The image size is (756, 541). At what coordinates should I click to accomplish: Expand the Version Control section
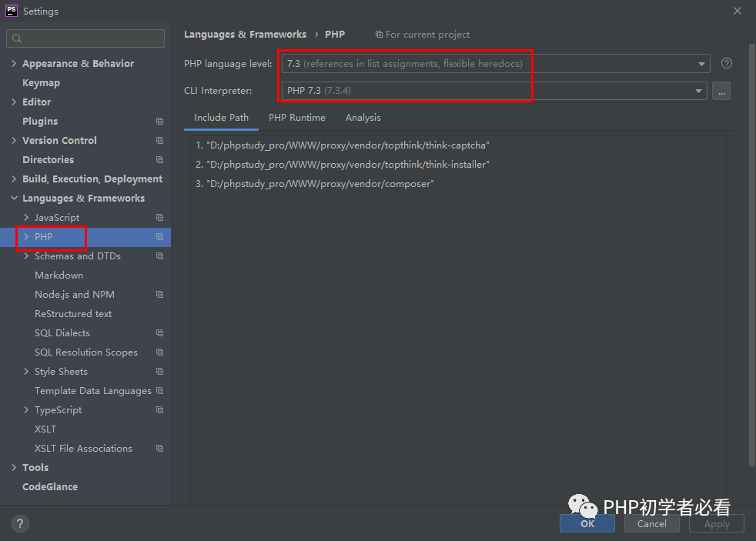pyautogui.click(x=14, y=141)
